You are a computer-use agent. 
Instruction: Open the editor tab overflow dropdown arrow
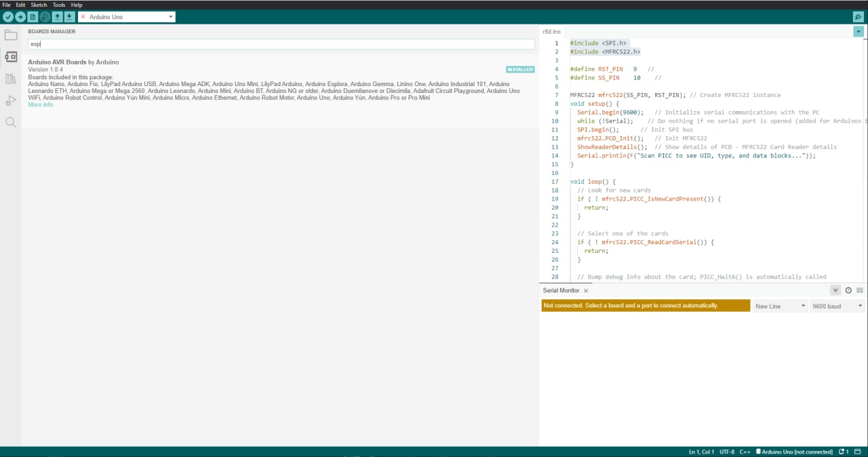(859, 31)
